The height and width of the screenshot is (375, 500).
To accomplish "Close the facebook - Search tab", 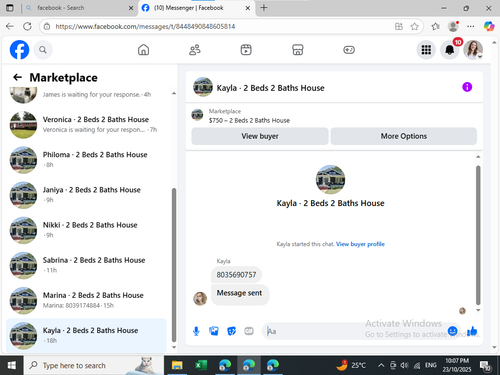I will (x=131, y=8).
